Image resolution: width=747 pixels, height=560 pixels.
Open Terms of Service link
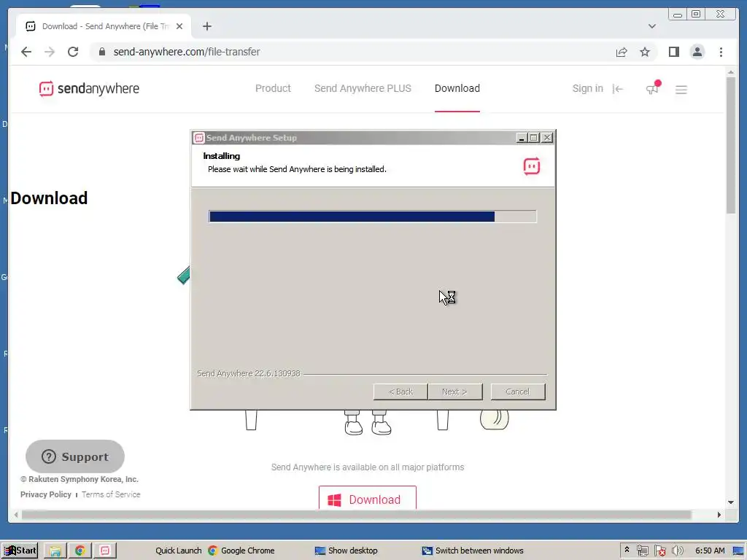(111, 494)
